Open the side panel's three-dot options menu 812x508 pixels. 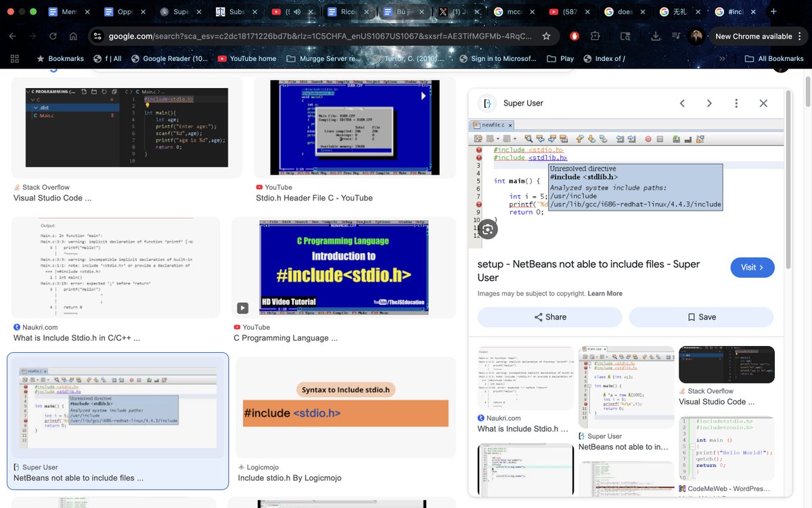coord(736,103)
